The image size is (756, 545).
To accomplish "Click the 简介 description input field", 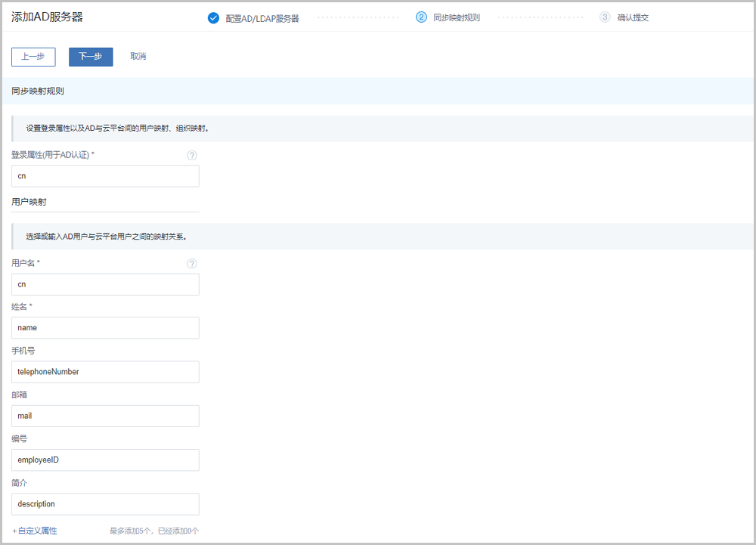I will 106,503.
